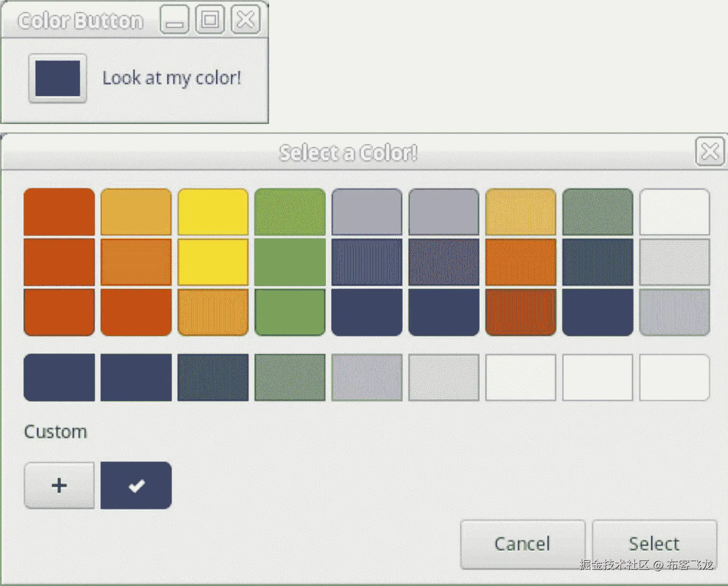Add a custom color with the plus button
This screenshot has width=728, height=586.
pyautogui.click(x=59, y=485)
